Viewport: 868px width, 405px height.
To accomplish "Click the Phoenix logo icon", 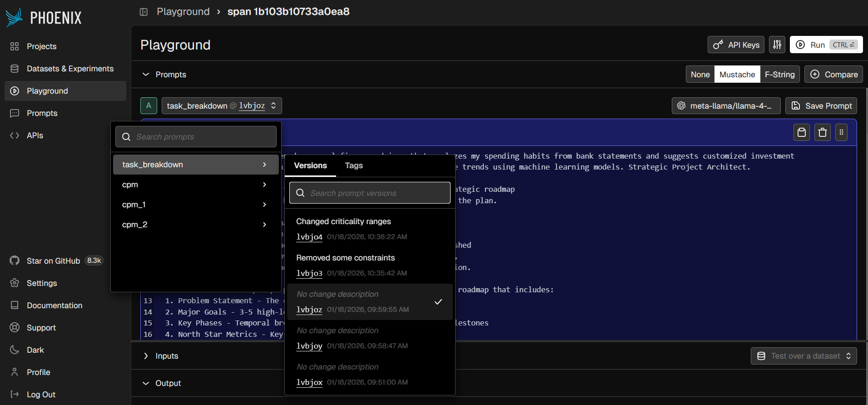I will point(14,17).
